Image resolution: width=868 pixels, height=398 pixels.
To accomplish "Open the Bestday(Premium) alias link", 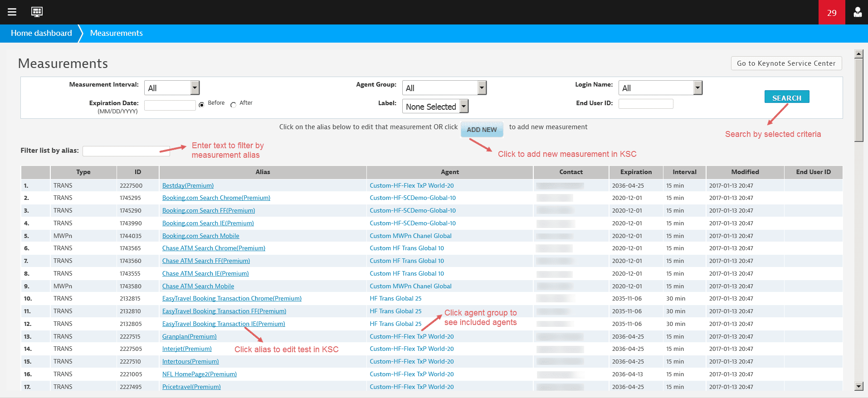I will pos(188,185).
